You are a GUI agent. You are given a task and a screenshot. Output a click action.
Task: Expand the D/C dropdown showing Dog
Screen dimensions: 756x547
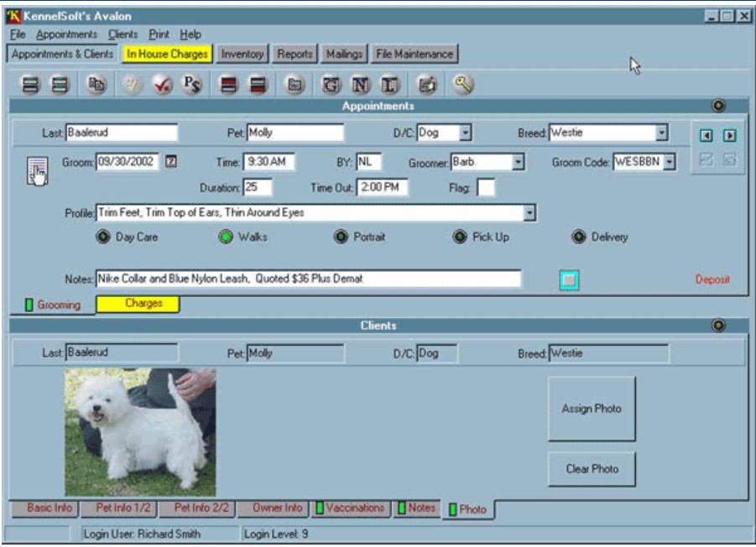(466, 133)
